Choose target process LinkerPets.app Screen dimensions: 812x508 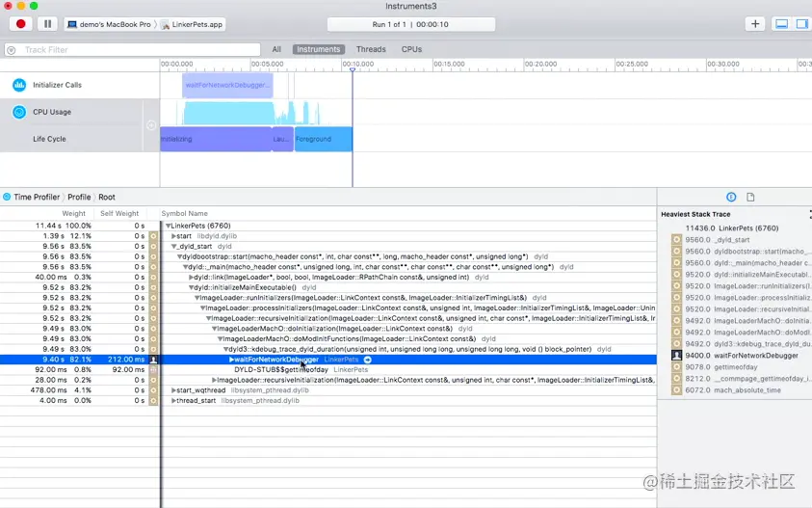192,24
